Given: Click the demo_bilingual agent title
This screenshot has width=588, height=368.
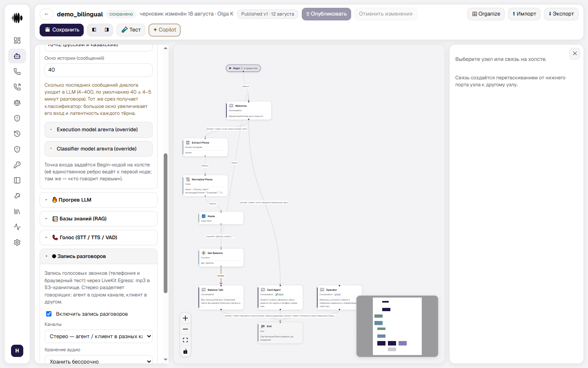Looking at the screenshot, I should coord(80,14).
